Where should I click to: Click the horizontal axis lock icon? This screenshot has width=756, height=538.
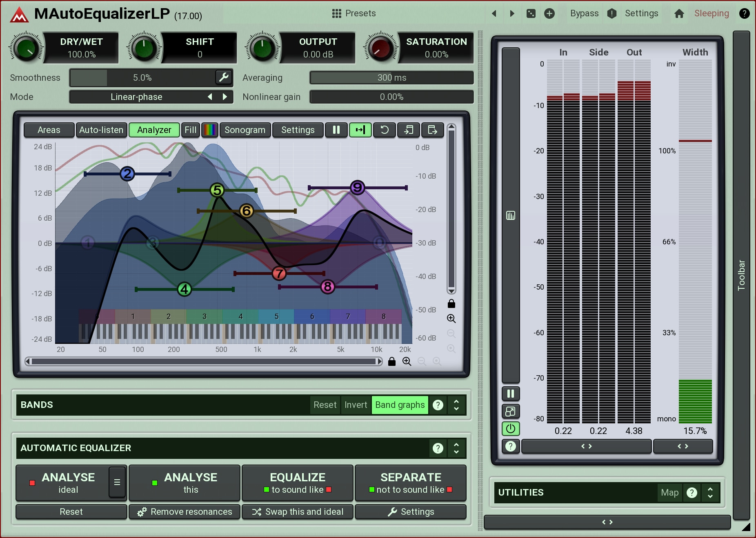pos(392,361)
